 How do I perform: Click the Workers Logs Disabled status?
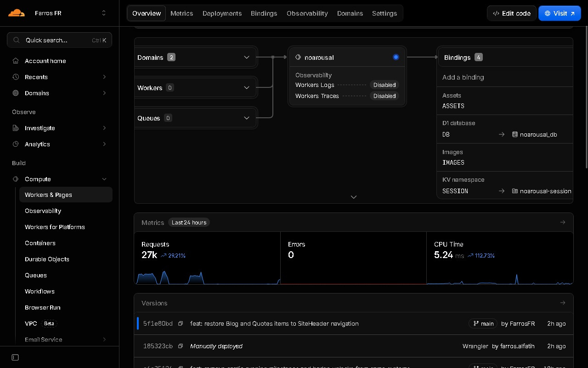pos(384,85)
